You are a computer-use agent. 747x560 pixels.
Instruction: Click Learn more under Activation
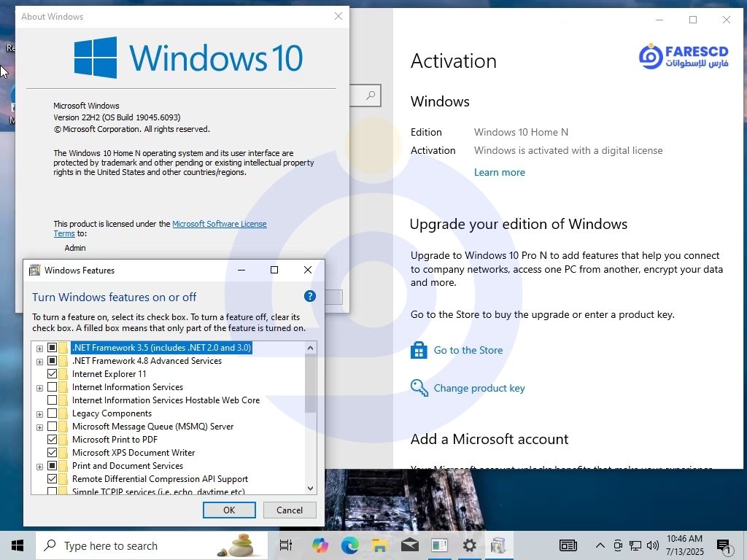coord(499,172)
